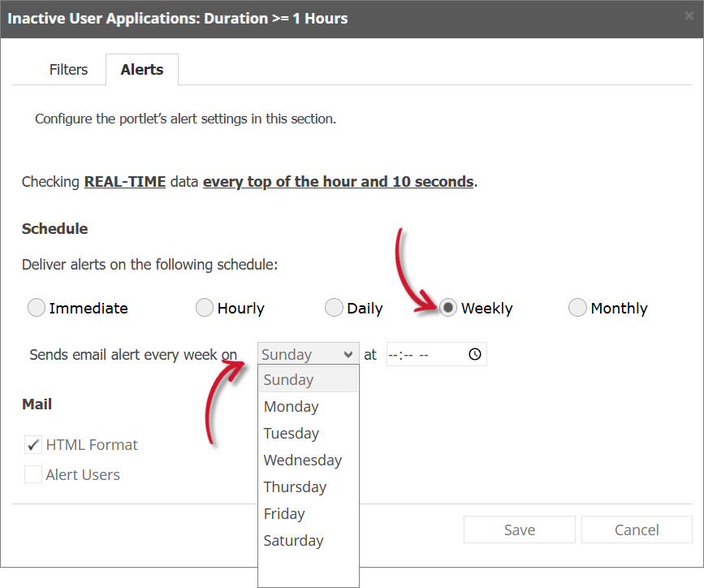This screenshot has width=704, height=588.
Task: Switch to the Filters tab
Action: pyautogui.click(x=68, y=69)
